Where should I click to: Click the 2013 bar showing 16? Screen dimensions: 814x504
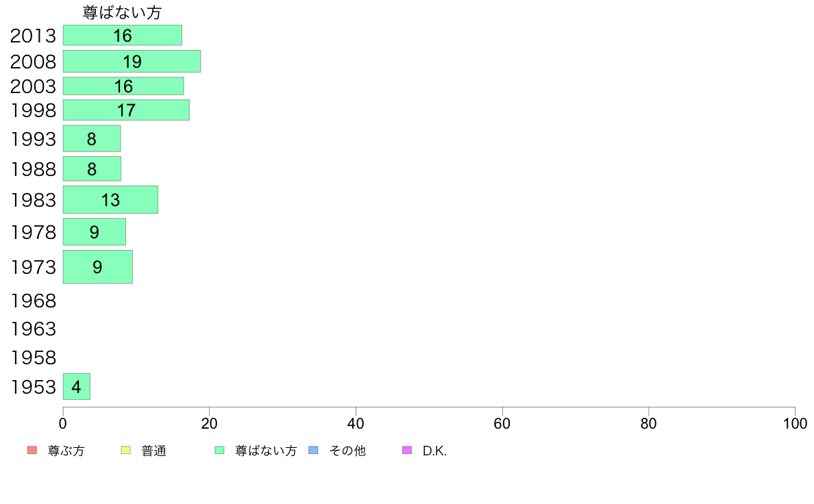(x=123, y=36)
